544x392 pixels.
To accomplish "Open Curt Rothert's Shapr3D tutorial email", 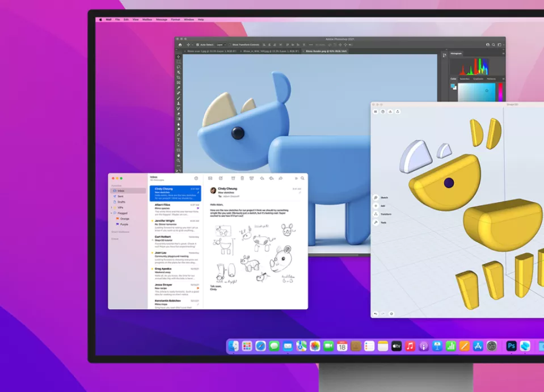I will [x=175, y=242].
